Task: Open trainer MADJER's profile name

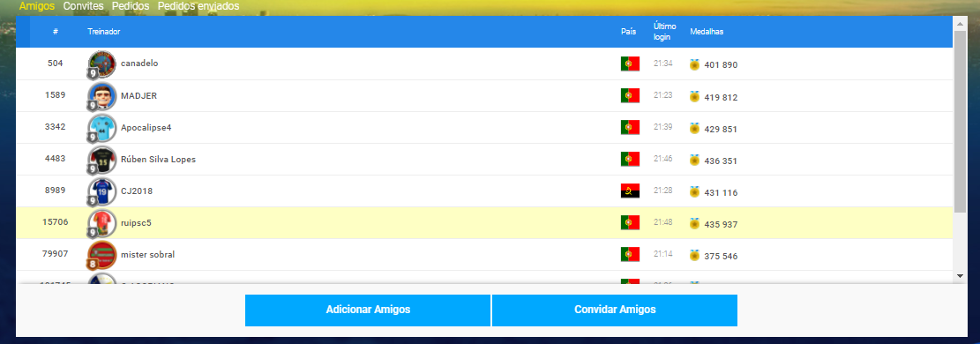Action: pyautogui.click(x=138, y=95)
